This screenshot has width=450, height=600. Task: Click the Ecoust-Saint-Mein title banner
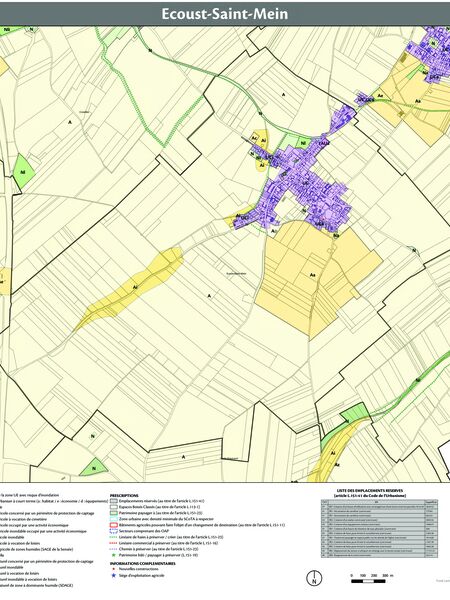[225, 14]
